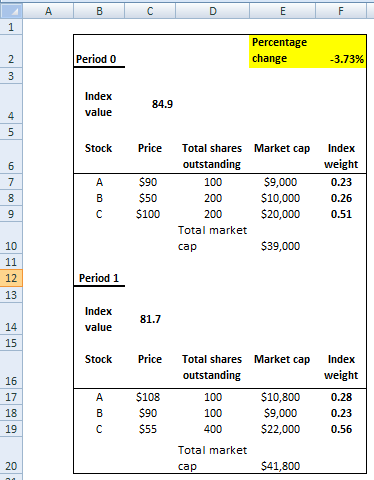Click Period 1 'Price' column heading

click(150, 359)
